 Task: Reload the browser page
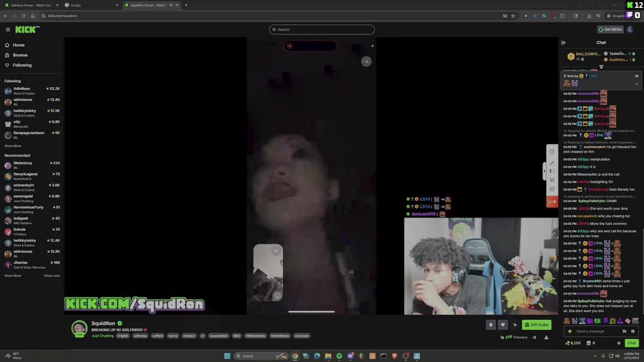point(23,16)
